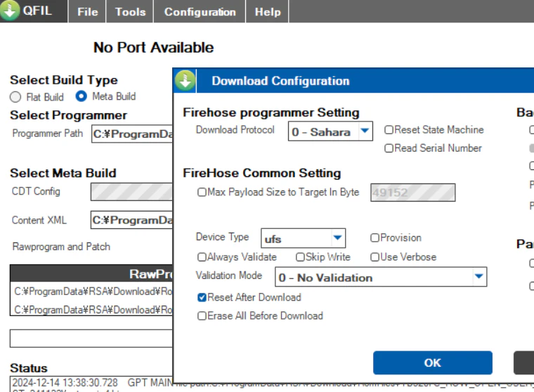Image resolution: width=534 pixels, height=392 pixels.
Task: Enable the Use Verbose checkbox
Action: (375, 257)
